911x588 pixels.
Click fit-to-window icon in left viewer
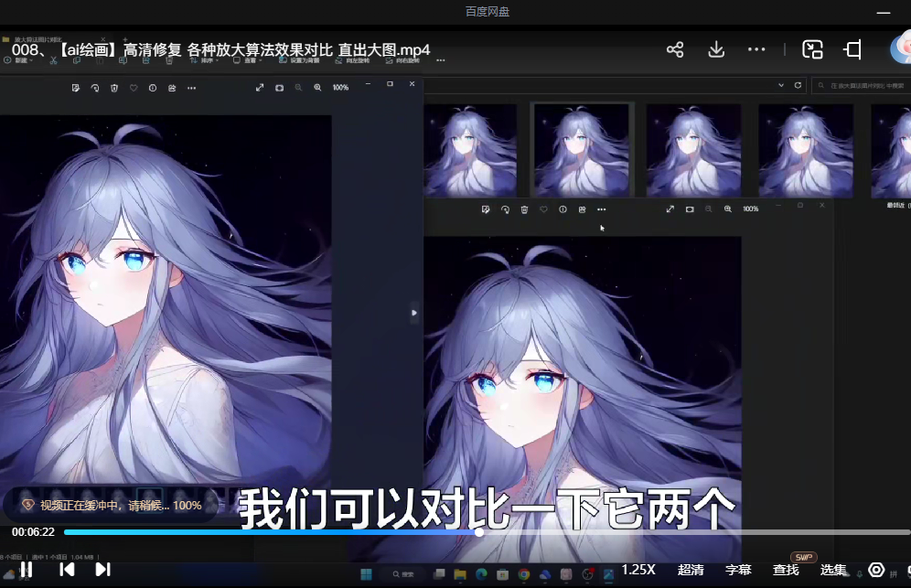[280, 88]
